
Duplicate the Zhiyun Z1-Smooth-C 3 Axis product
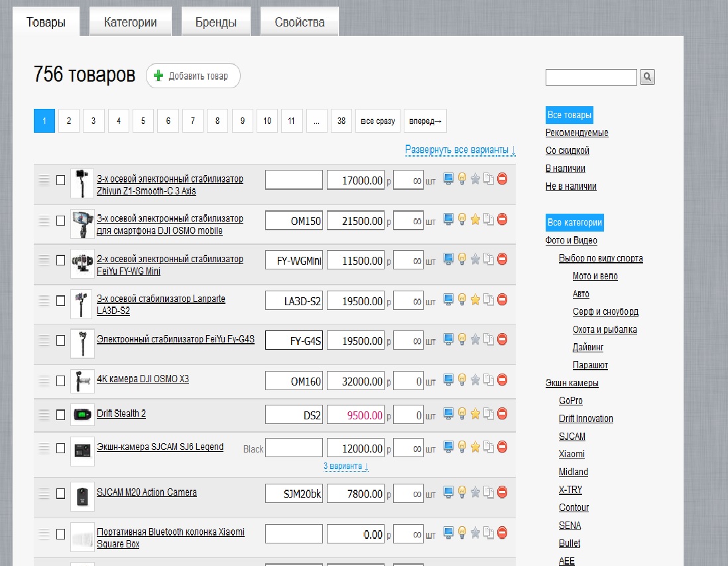489,178
